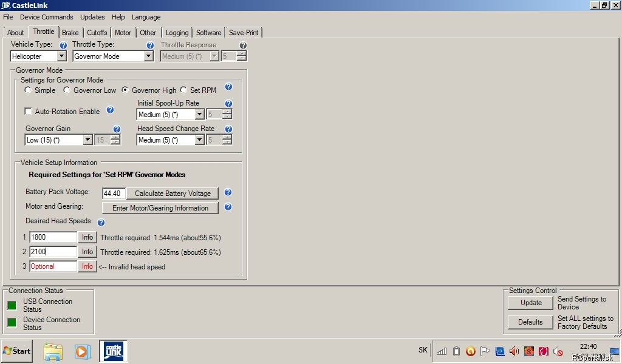
Task: Open help for Throttle Type
Action: pos(150,45)
